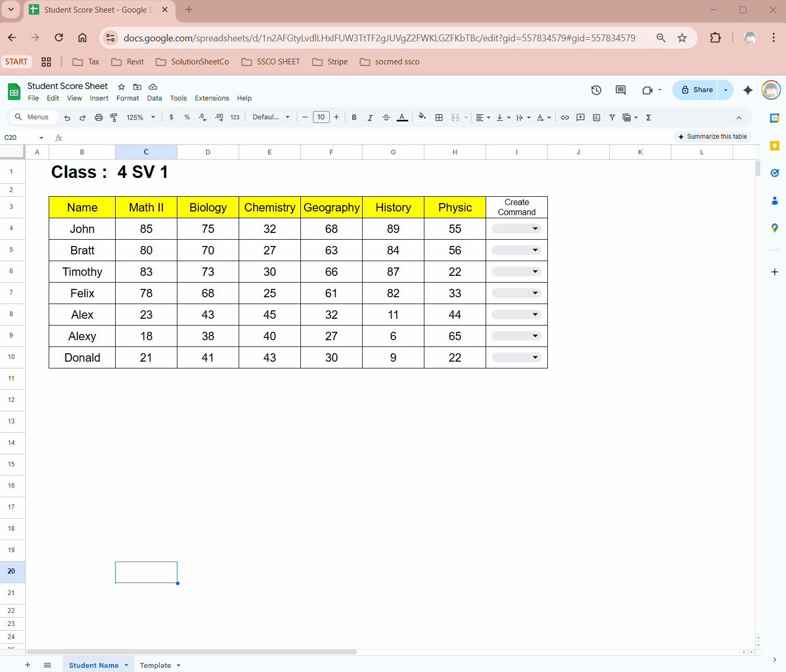This screenshot has height=672, width=786.
Task: Open version history clock icon
Action: 596,90
